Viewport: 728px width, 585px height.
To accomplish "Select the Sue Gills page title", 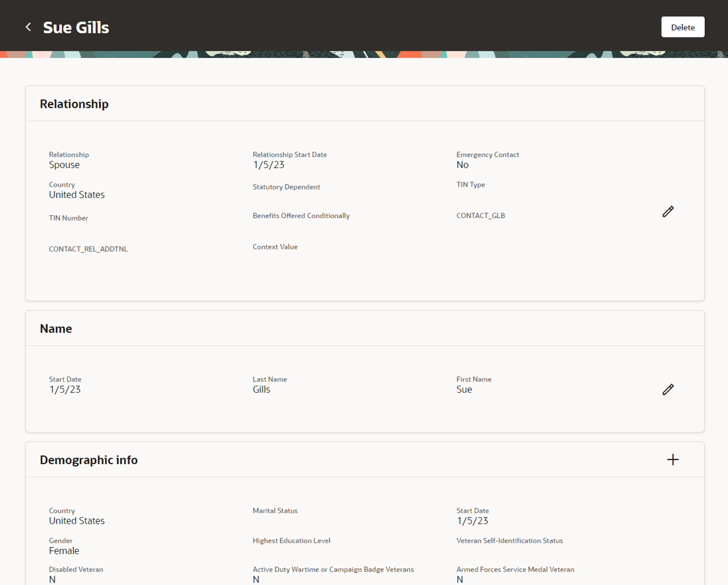I will [76, 27].
